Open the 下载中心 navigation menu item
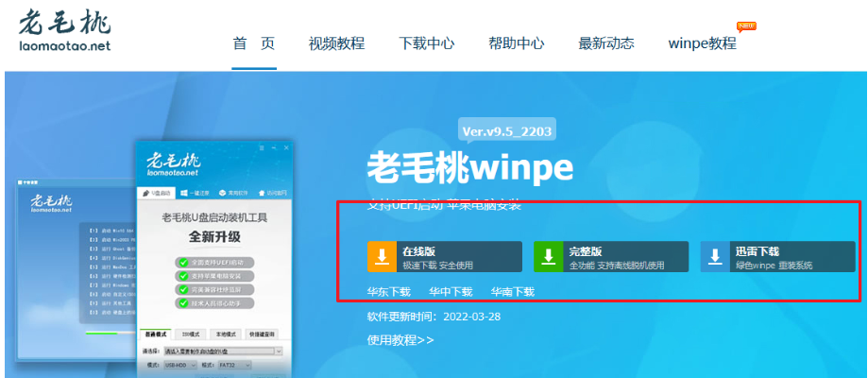 coord(426,43)
